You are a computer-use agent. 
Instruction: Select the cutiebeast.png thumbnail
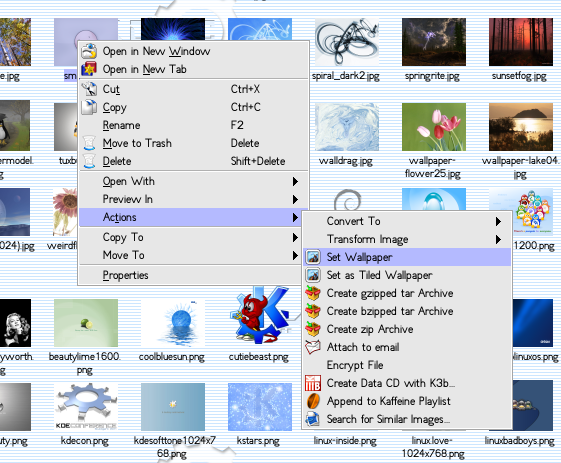pyautogui.click(x=260, y=315)
